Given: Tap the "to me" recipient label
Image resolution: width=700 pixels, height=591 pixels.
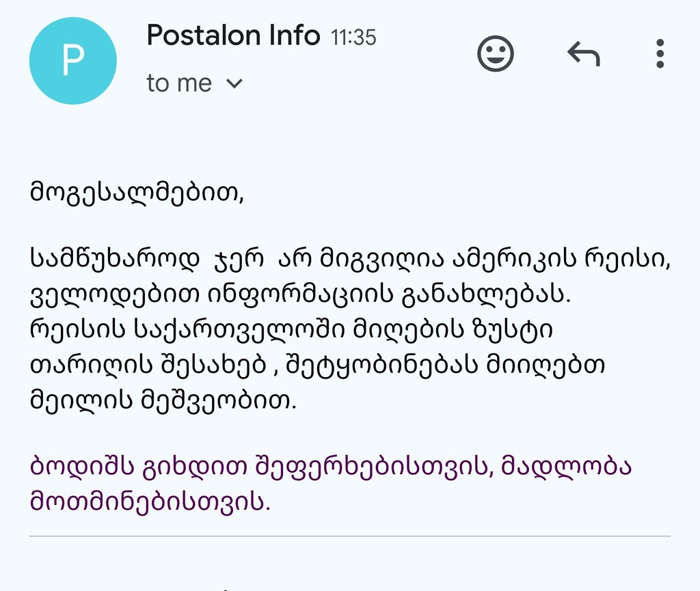Looking at the screenshot, I should [x=179, y=83].
